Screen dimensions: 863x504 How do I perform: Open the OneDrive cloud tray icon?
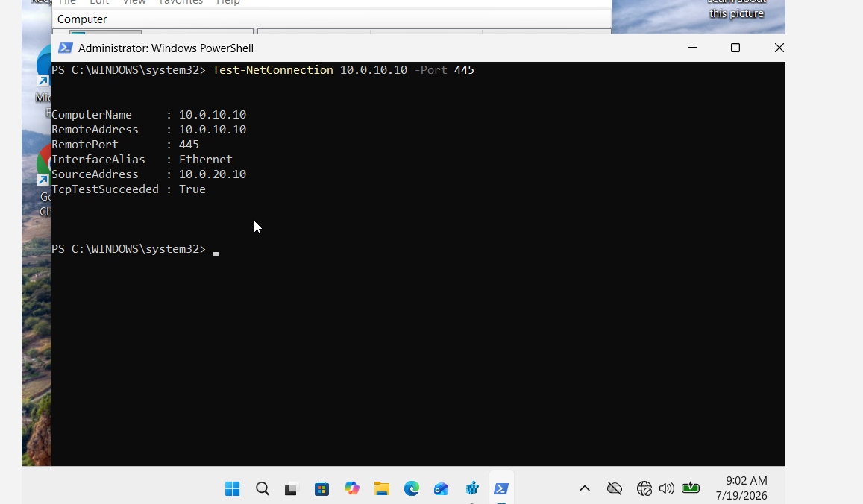[614, 488]
